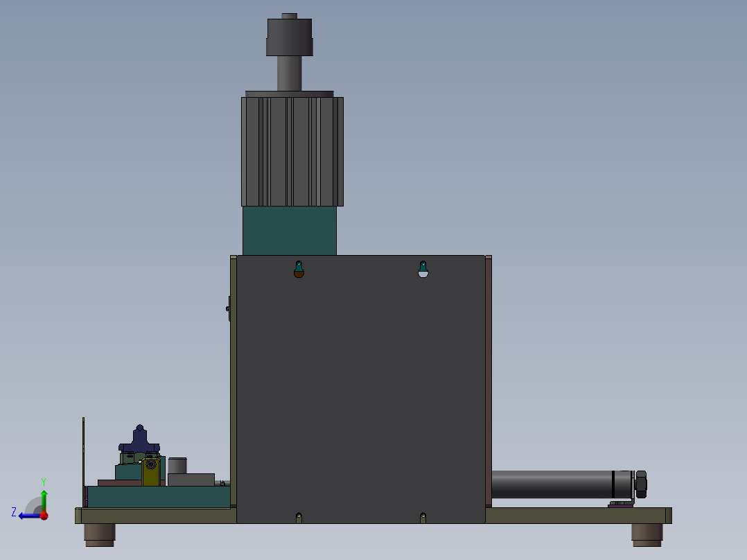The image size is (747, 560).
Task: Select the olive side panel on enclosure left
Action: (x=234, y=381)
